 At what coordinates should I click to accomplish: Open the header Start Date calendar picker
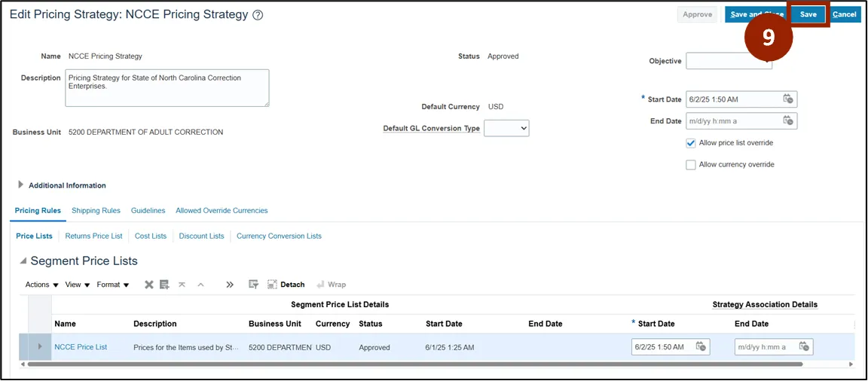tap(787, 99)
